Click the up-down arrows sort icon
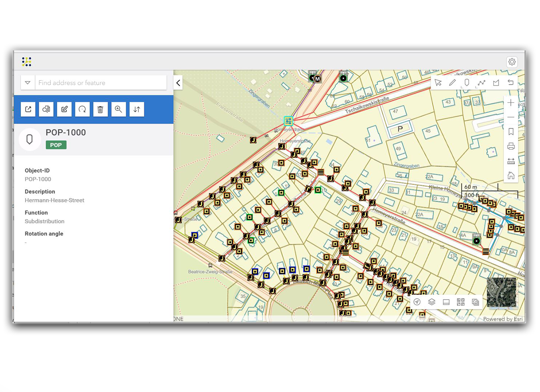 [137, 109]
